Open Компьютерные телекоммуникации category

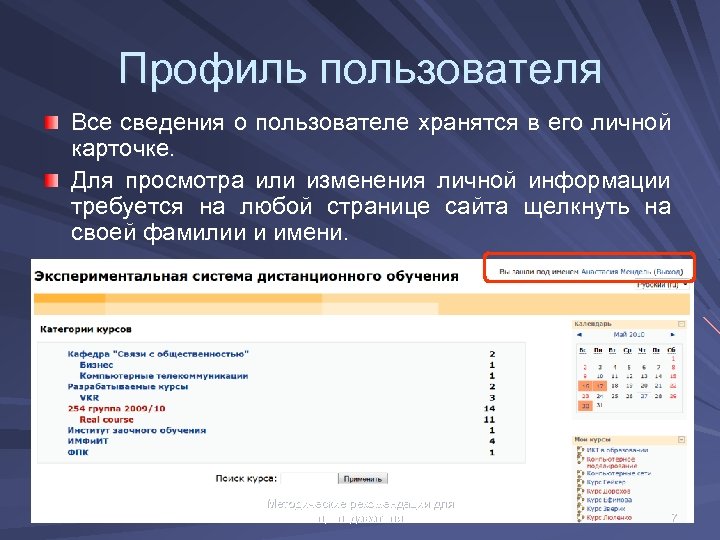164,376
